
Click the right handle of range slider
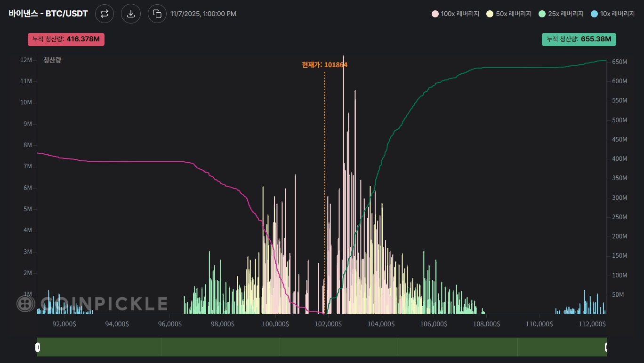coord(606,347)
